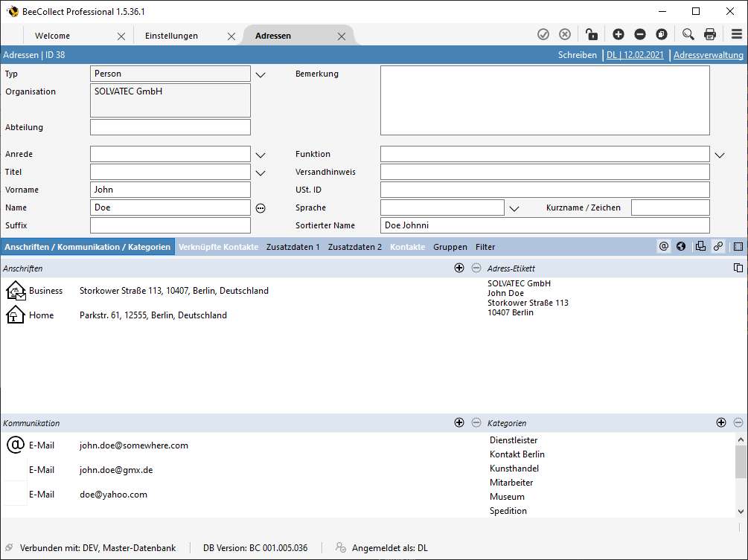Switch to the Einstellungen tab
The width and height of the screenshot is (748, 560).
coord(172,36)
